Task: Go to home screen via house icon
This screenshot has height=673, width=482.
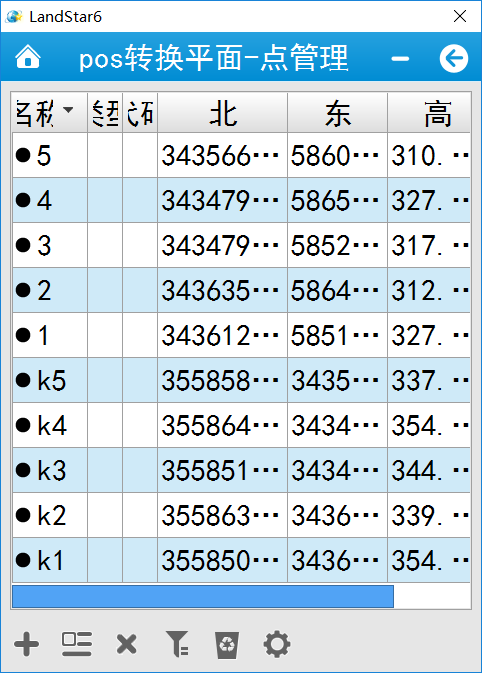Action: [x=28, y=57]
